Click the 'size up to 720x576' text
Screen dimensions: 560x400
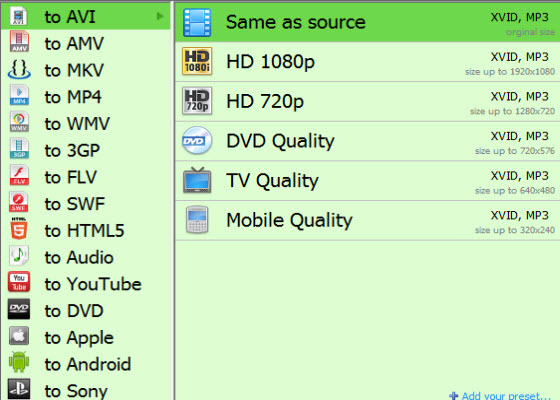515,151
